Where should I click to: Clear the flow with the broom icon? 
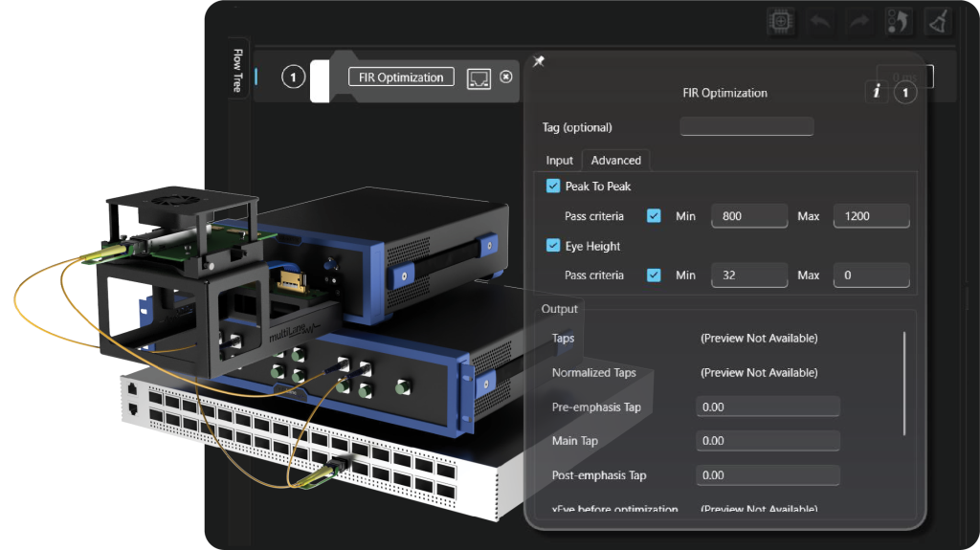[x=938, y=22]
